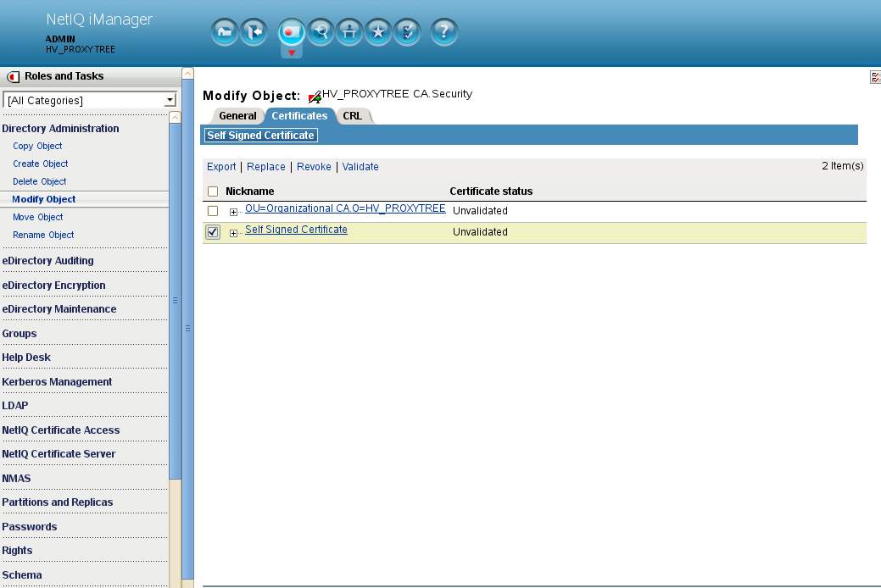
Task: Expand the LDAP category
Action: 14,406
